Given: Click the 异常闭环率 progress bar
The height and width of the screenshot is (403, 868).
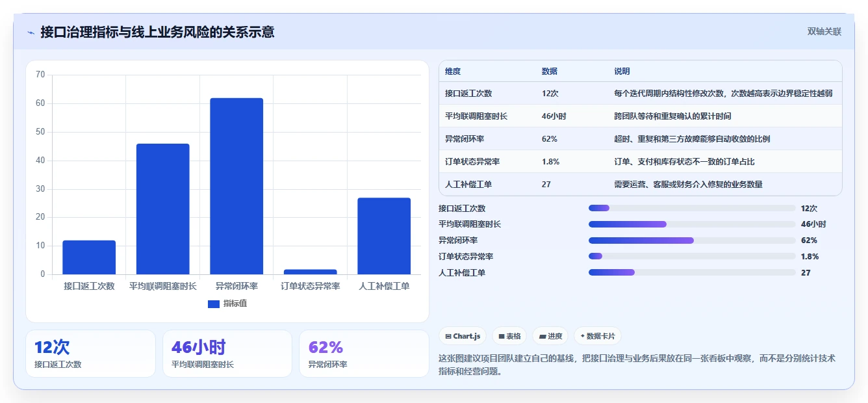Looking at the screenshot, I should coord(692,240).
